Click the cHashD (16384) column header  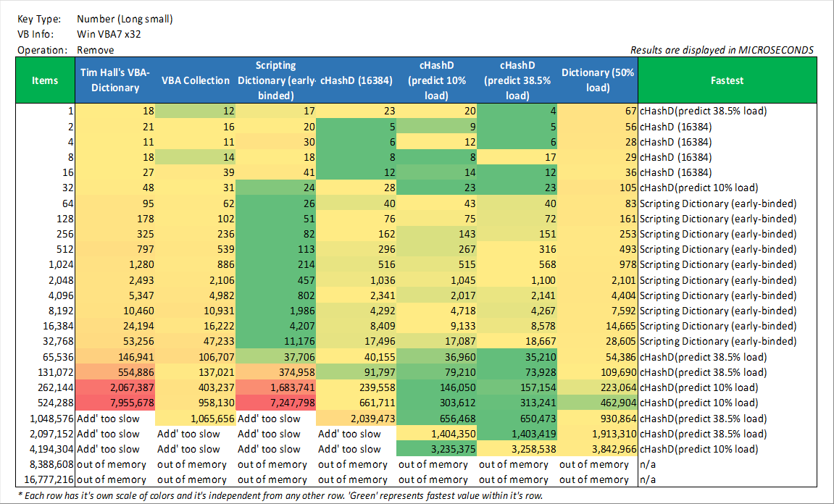click(356, 80)
